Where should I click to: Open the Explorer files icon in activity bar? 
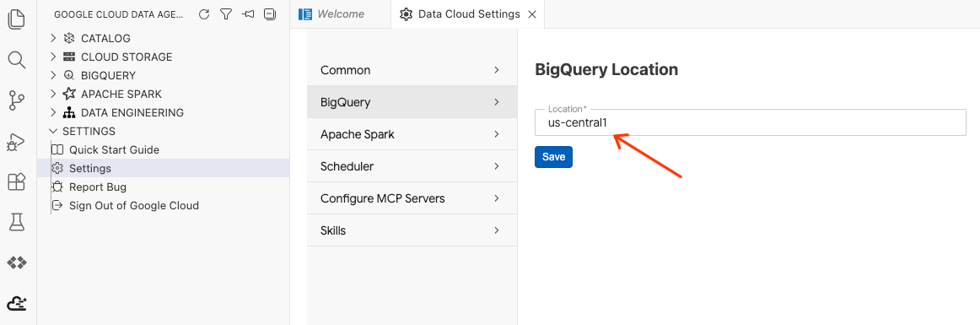[17, 19]
